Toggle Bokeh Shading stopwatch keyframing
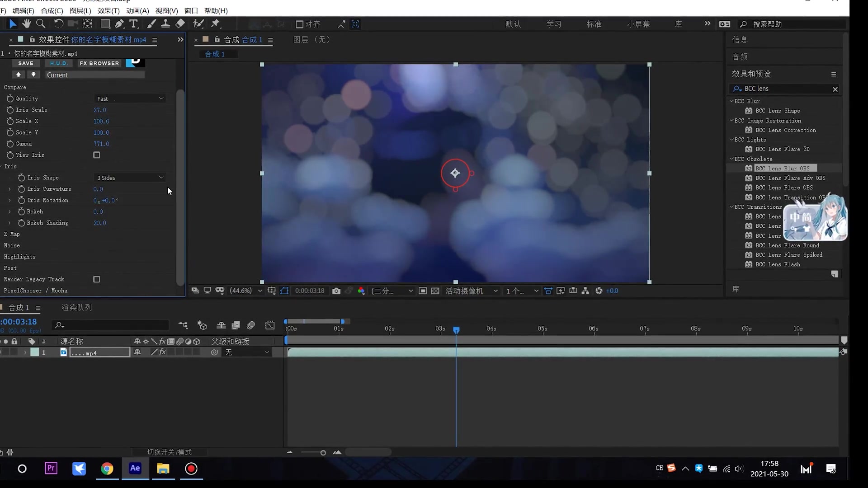This screenshot has width=868, height=488. [x=21, y=223]
